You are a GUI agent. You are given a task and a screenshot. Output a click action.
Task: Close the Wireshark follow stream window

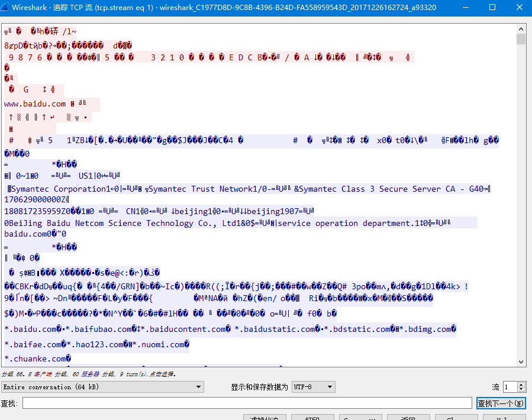(x=520, y=7)
